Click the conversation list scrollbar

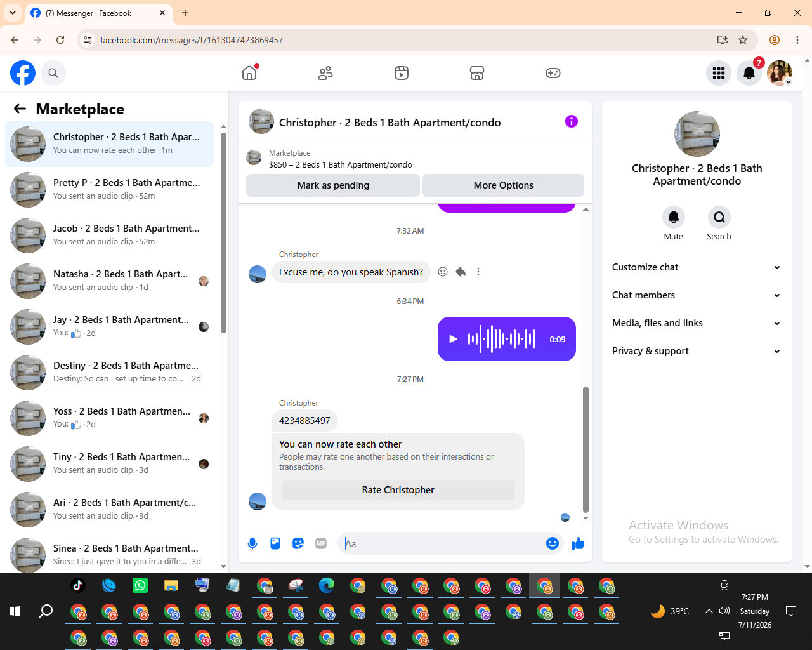[223, 232]
